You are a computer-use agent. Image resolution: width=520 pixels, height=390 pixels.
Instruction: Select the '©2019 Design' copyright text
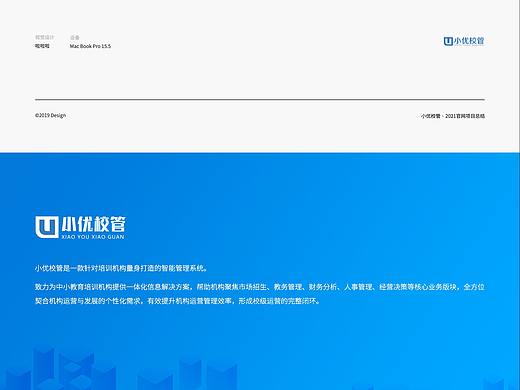(51, 115)
